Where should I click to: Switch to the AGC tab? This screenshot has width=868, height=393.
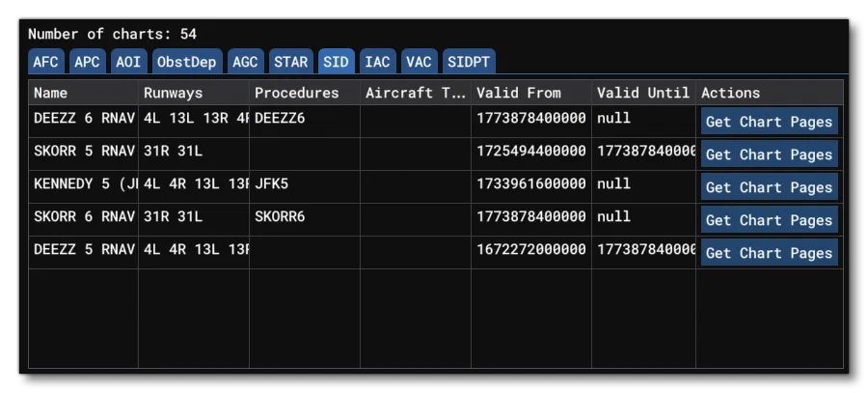point(245,62)
